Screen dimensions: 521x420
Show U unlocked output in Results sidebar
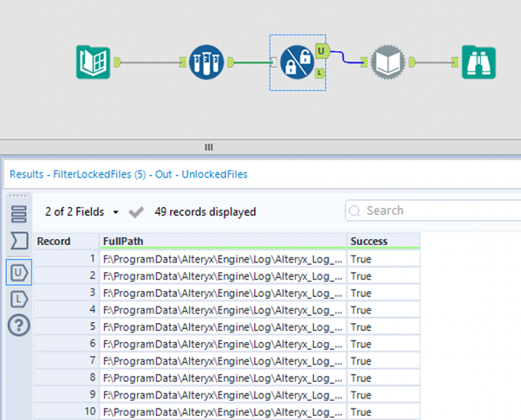click(x=19, y=273)
